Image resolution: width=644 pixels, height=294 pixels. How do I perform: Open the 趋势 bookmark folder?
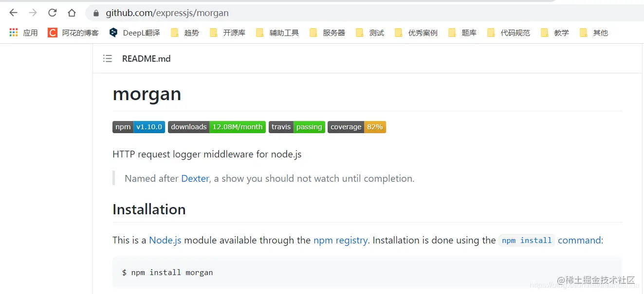185,33
